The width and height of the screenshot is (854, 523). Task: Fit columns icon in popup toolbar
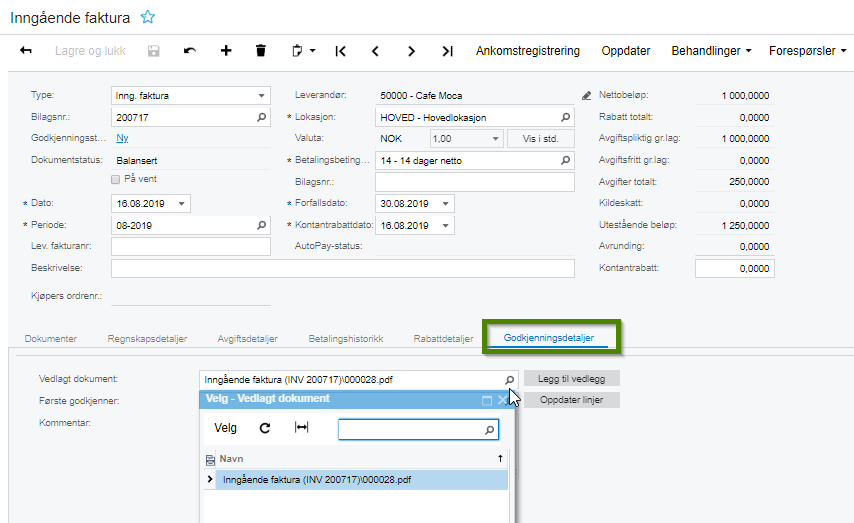(302, 428)
